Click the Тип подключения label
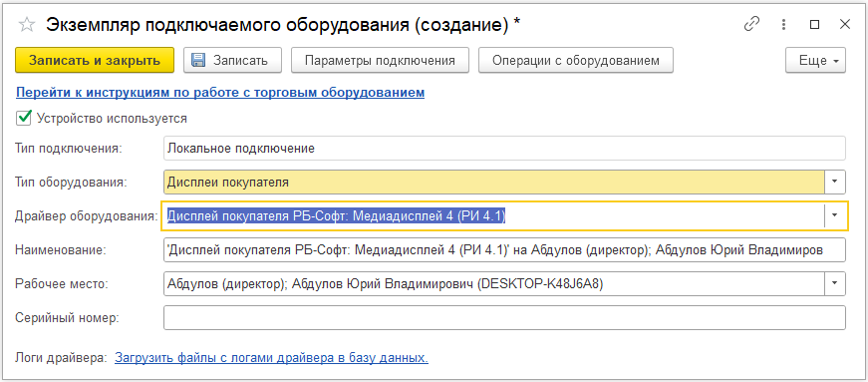868x382 pixels. point(69,149)
